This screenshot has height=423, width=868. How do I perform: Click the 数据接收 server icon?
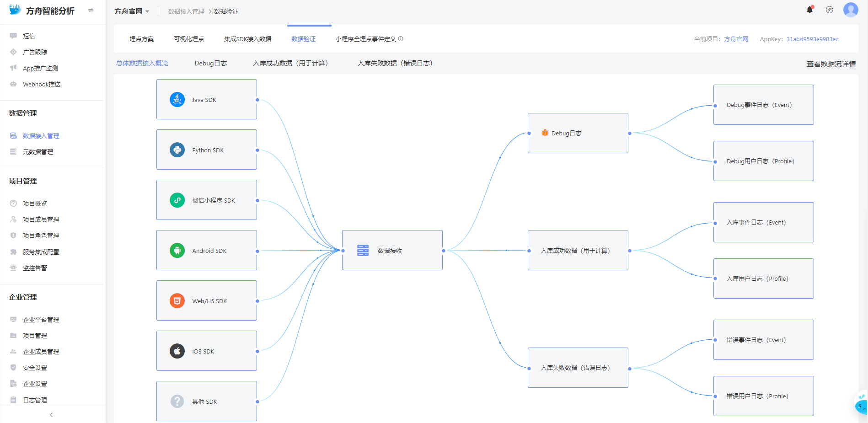tap(363, 251)
